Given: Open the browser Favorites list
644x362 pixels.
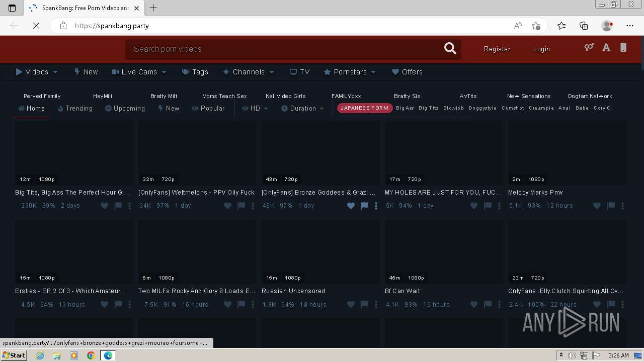Looking at the screenshot, I should 561,26.
